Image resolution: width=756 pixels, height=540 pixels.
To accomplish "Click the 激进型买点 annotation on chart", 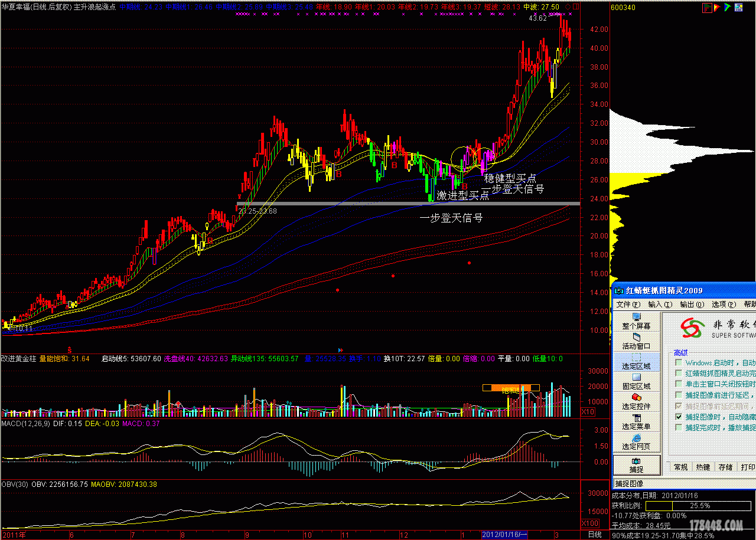I will click(x=463, y=195).
